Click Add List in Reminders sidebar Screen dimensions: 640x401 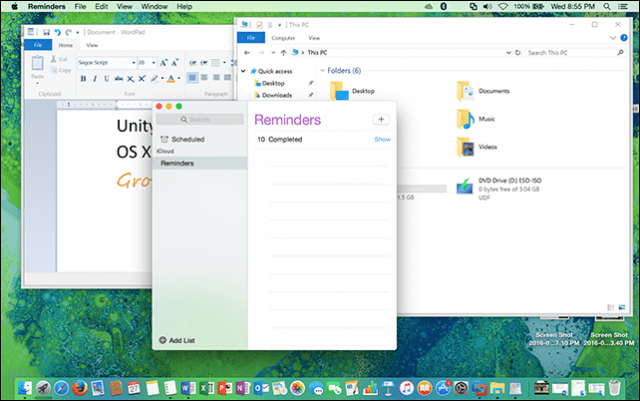[x=177, y=340]
